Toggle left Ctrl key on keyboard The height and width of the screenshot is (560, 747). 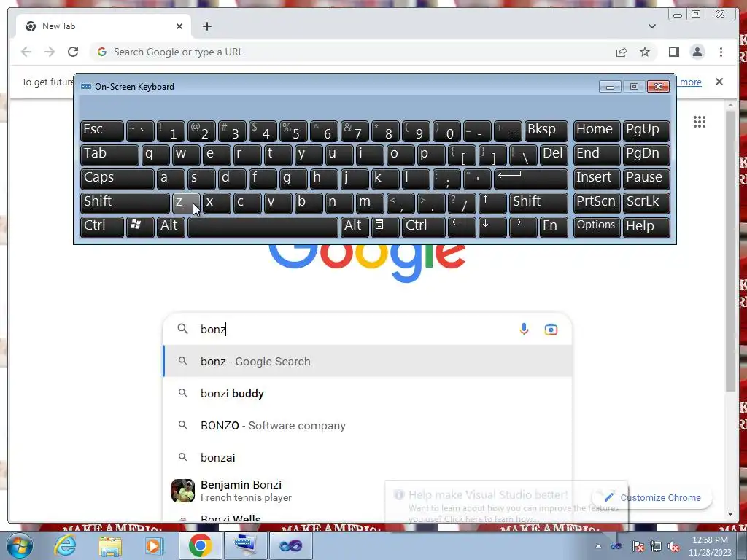[x=102, y=227]
